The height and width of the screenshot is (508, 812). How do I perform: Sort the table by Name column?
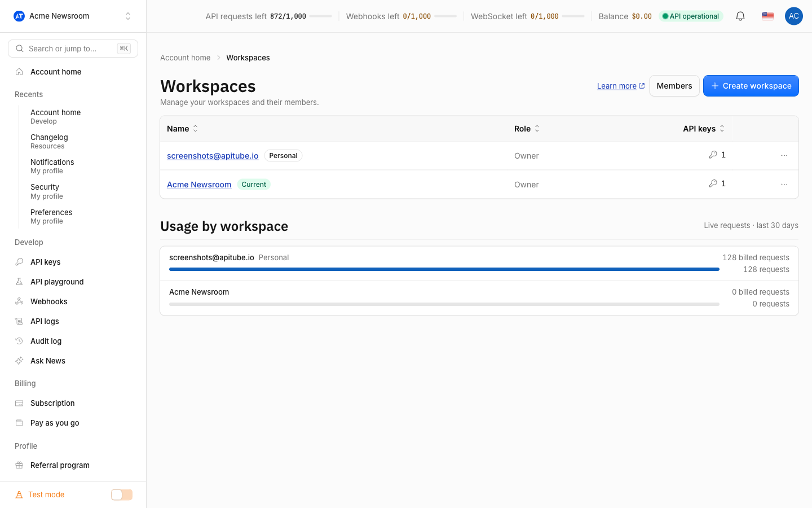point(182,129)
